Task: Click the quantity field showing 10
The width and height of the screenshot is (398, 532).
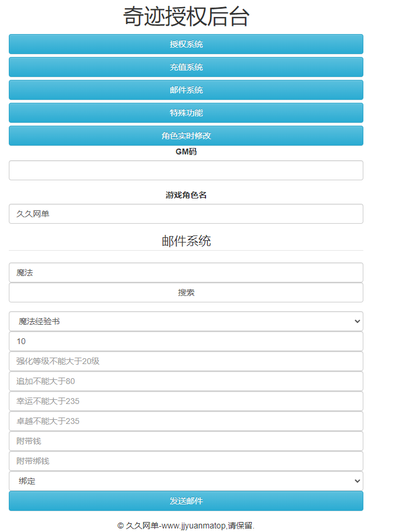Action: [x=186, y=341]
